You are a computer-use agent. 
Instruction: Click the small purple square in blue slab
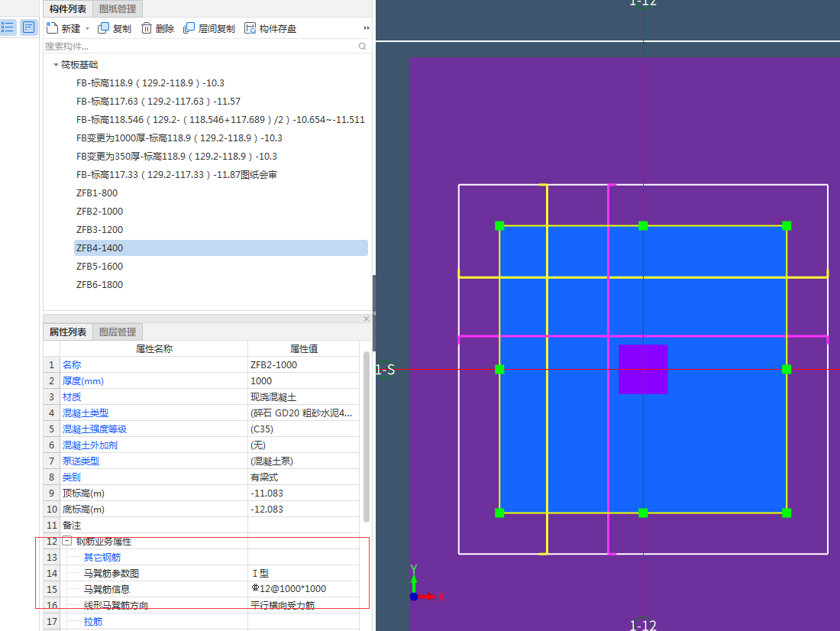[x=643, y=370]
